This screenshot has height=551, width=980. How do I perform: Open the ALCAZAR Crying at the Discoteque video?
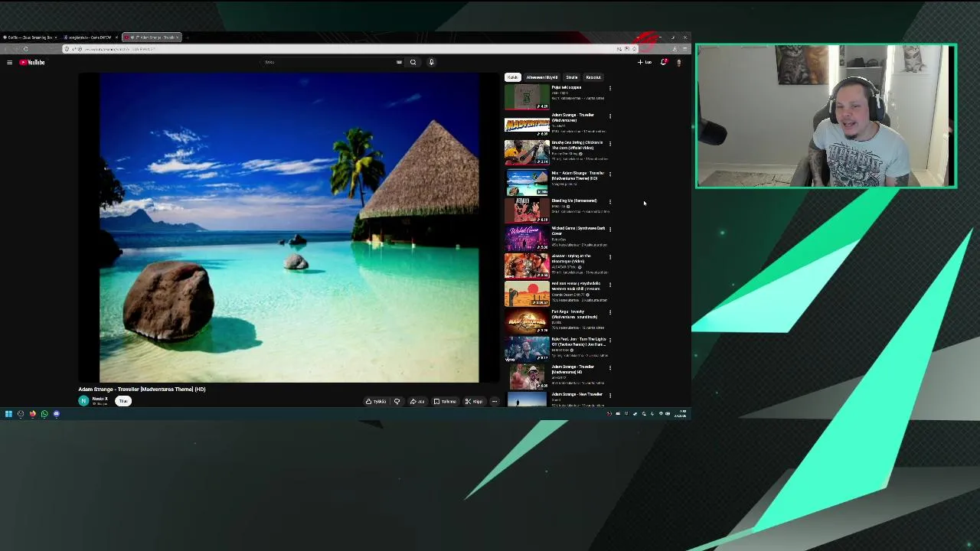(571, 259)
